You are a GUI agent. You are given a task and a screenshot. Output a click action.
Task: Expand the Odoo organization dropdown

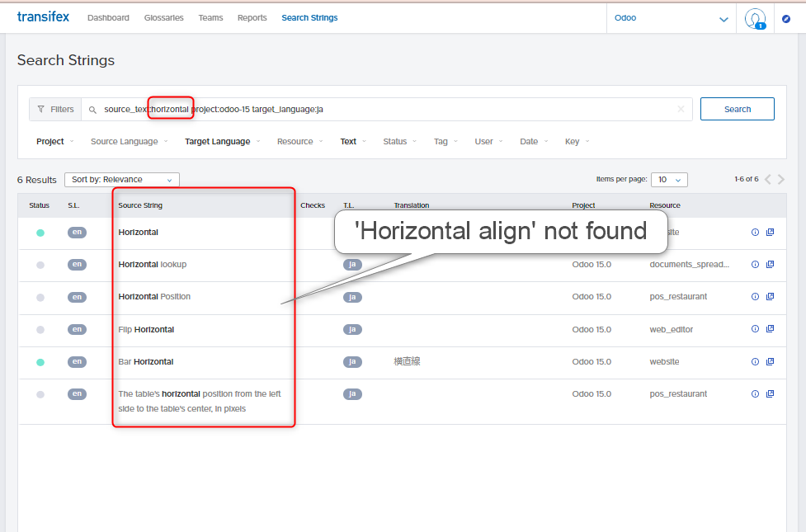click(x=672, y=18)
